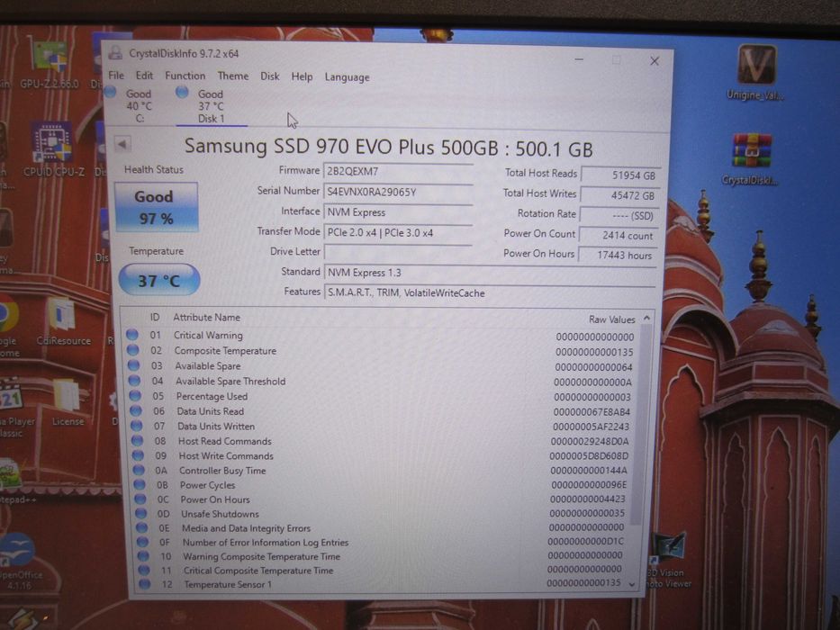
Task: Click status dot for Host Read Commands
Action: tap(138, 440)
